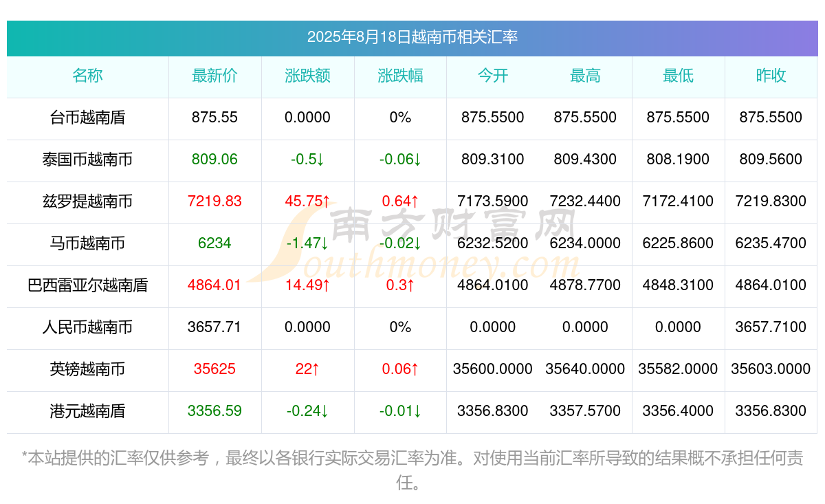Click change amount -1.47↓
Screen dimensions: 825x504
tap(307, 243)
